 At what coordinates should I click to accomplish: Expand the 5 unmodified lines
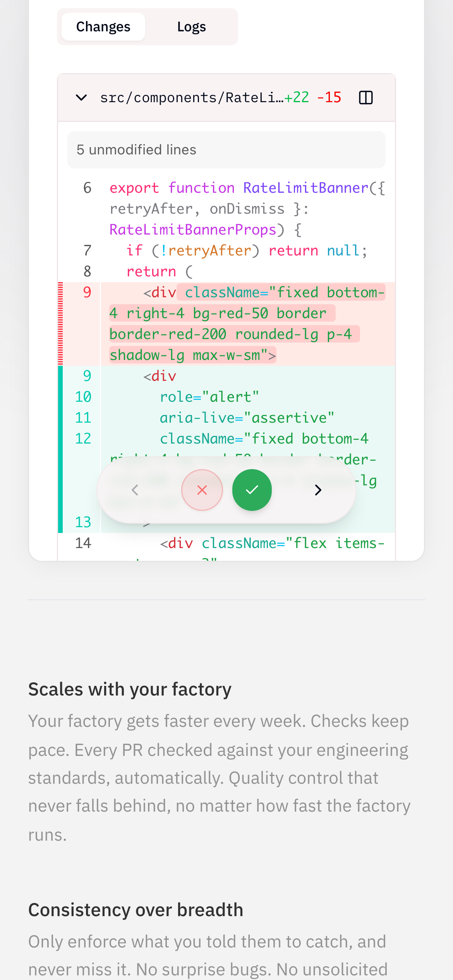point(226,150)
